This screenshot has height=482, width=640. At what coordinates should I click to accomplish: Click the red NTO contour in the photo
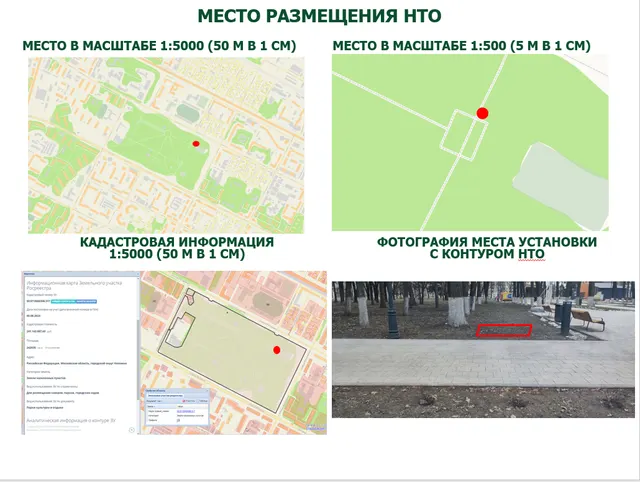(x=504, y=331)
